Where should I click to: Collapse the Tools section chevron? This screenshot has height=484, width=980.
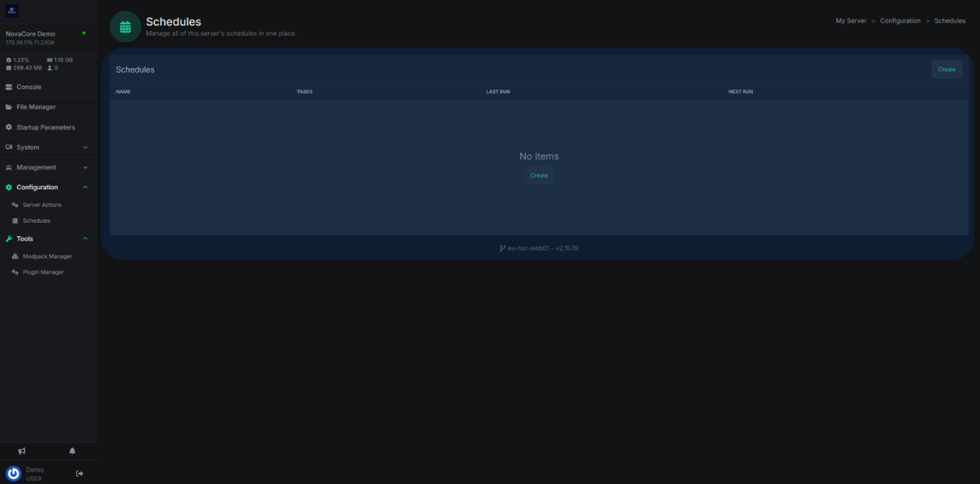click(85, 239)
